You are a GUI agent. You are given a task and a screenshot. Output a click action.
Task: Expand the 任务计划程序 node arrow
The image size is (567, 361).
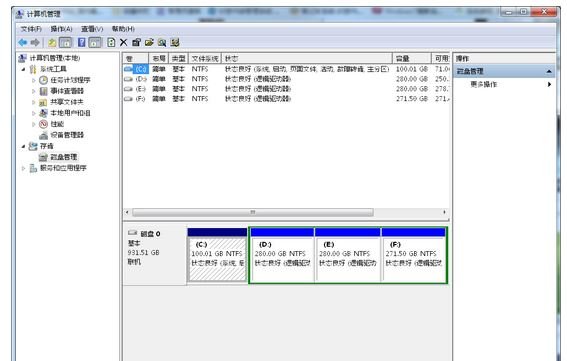point(34,80)
